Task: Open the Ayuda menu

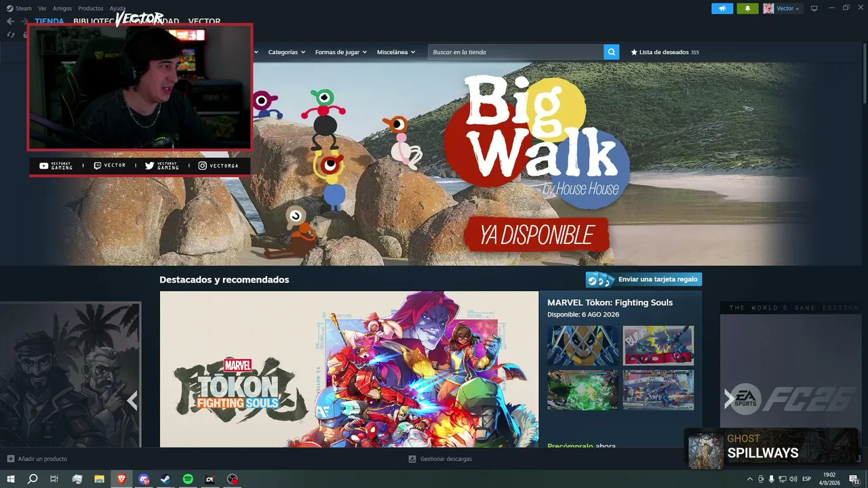Action: (x=117, y=8)
